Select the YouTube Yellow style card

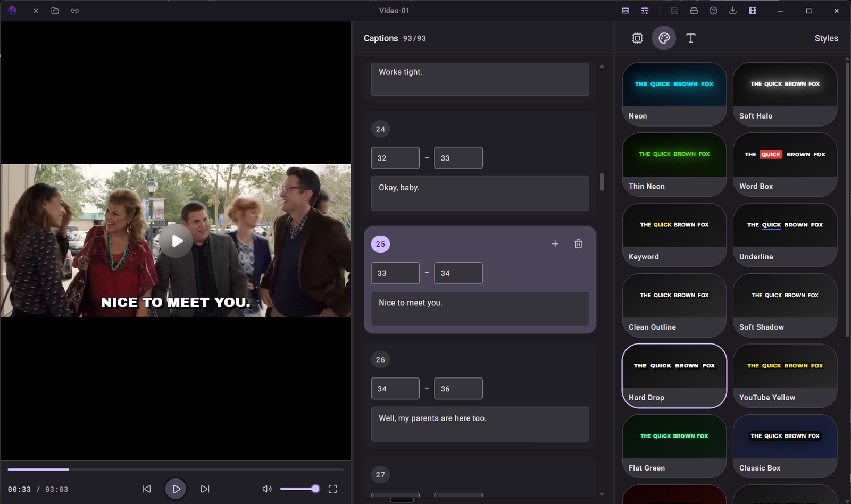(785, 376)
